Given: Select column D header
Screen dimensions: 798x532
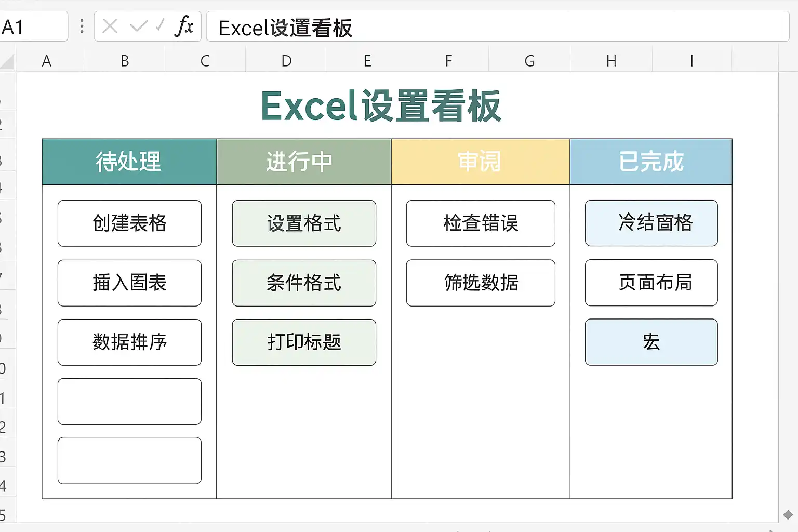Looking at the screenshot, I should pyautogui.click(x=286, y=61).
